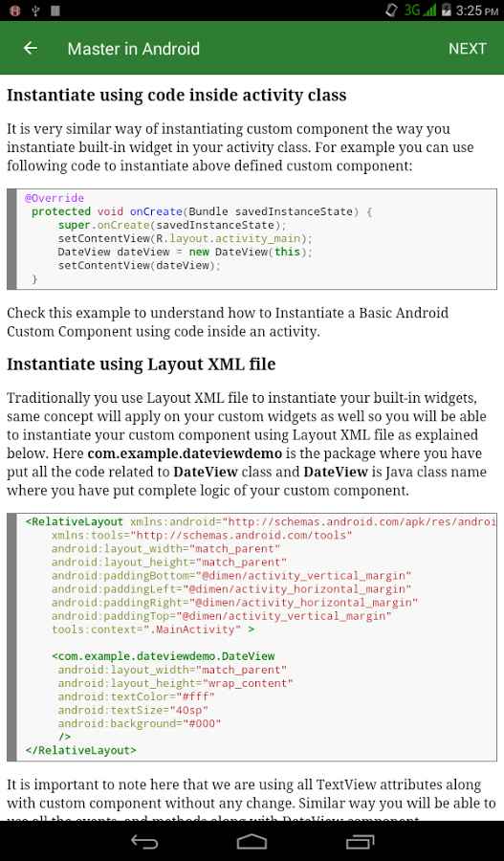Tap Android back navigation button
504x861 pixels.
coord(144,841)
